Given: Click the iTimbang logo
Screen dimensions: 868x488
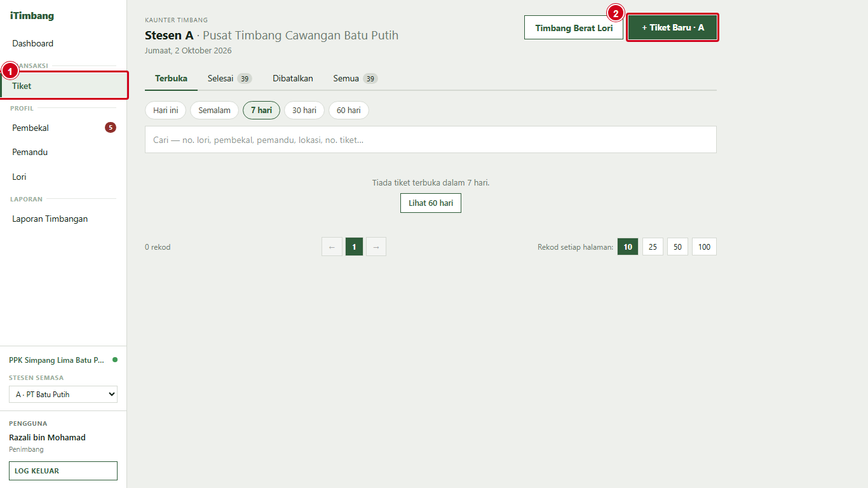Looking at the screenshot, I should [x=32, y=16].
